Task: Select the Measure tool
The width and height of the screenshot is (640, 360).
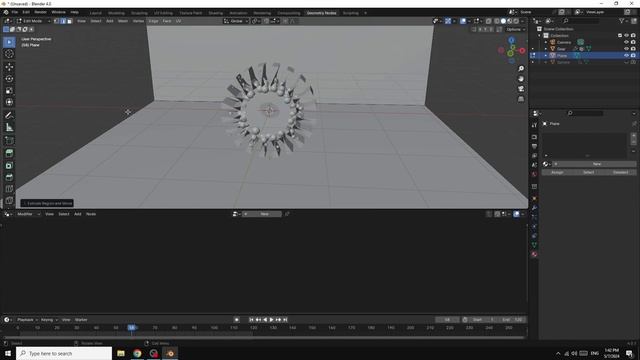Action: pyautogui.click(x=9, y=128)
